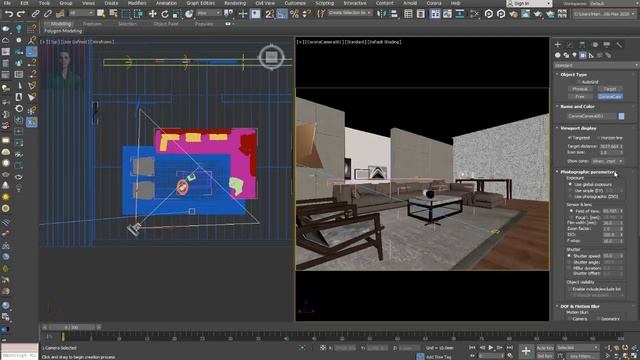Toggle the Percent Snap icon

294,14
